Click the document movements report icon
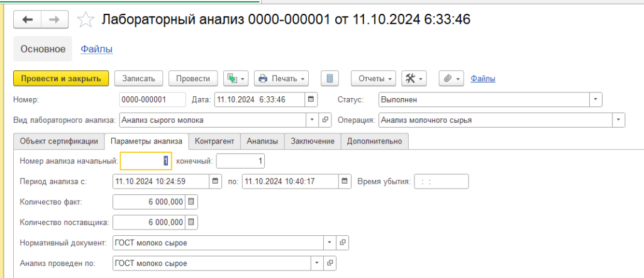Image resolution: width=644 pixels, height=278 pixels. tap(330, 79)
